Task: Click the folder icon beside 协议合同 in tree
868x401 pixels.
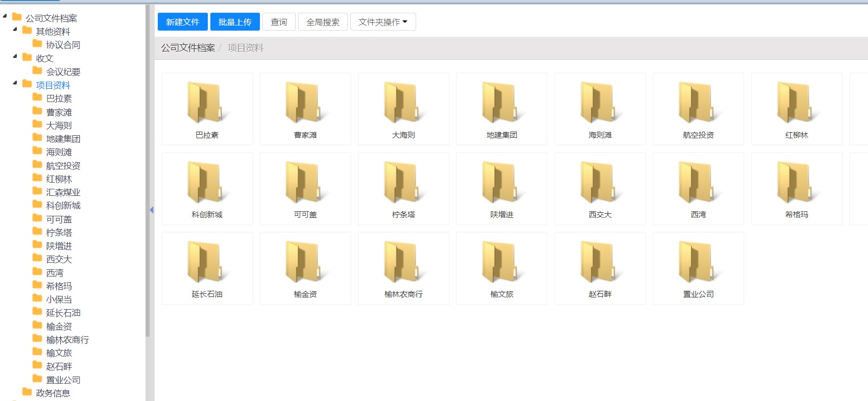Action: pos(37,43)
